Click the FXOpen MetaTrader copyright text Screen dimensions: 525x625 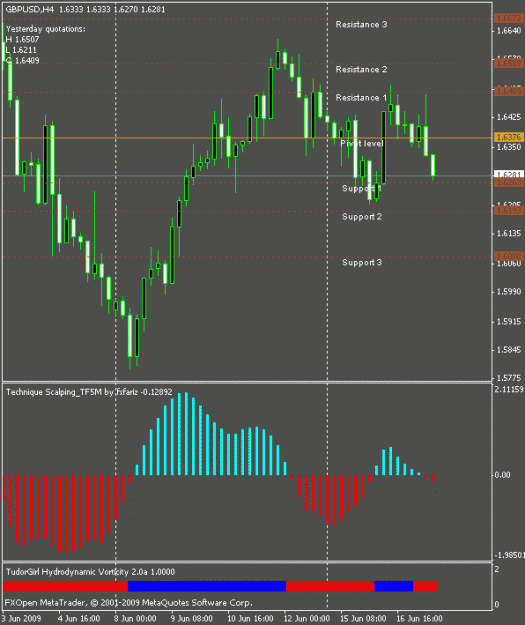(128, 603)
